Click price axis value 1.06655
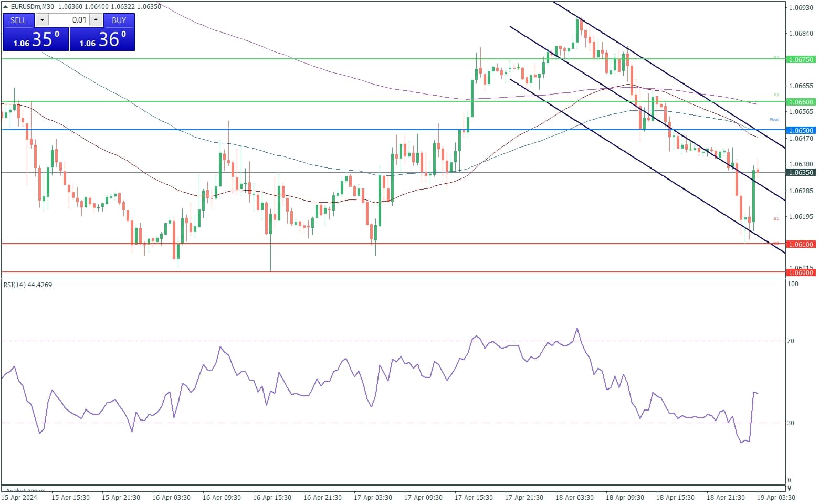Viewport: 819px width, 504px height. click(801, 86)
